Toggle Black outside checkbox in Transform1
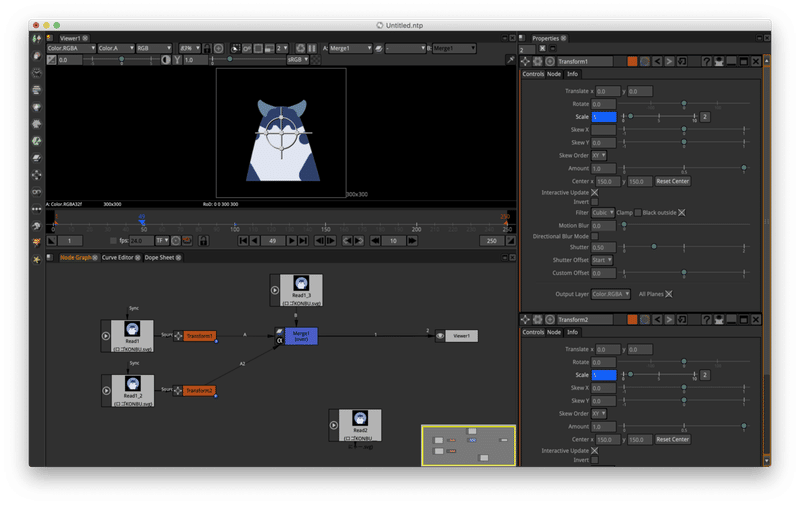 (682, 212)
